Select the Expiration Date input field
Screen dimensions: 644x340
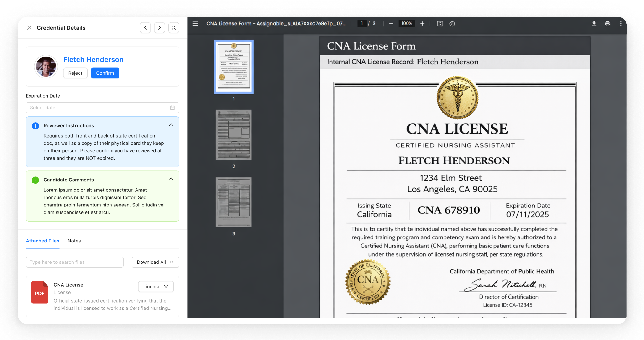tap(103, 108)
